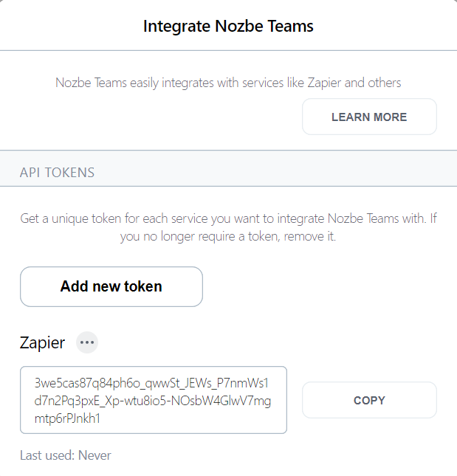Click the word Never in the last used line
This screenshot has height=476, width=457.
(x=95, y=455)
